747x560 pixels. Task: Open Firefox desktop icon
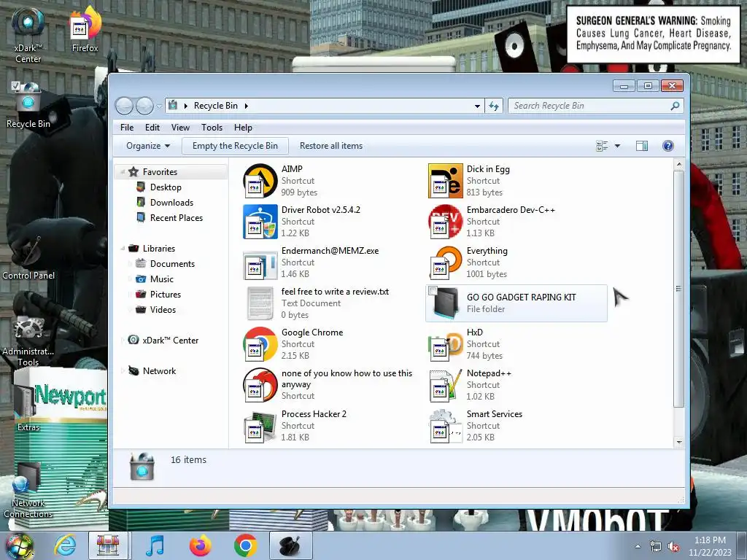[x=85, y=29]
